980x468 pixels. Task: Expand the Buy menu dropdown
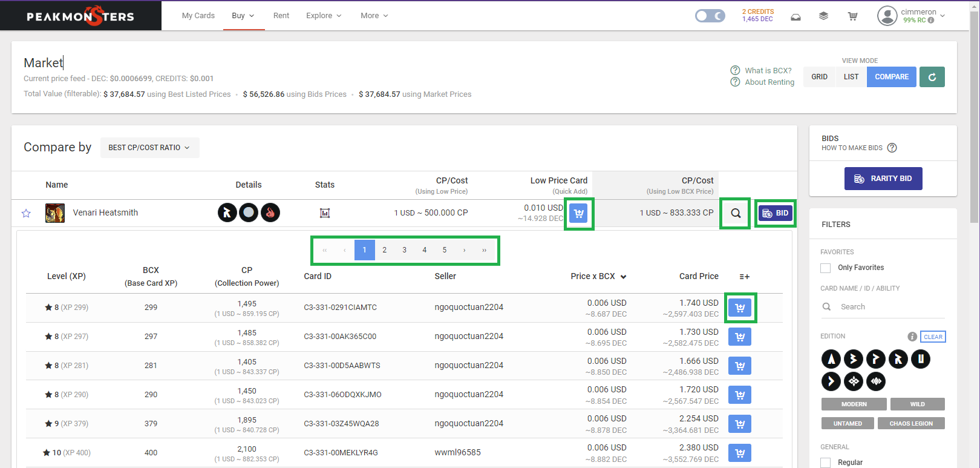243,16
